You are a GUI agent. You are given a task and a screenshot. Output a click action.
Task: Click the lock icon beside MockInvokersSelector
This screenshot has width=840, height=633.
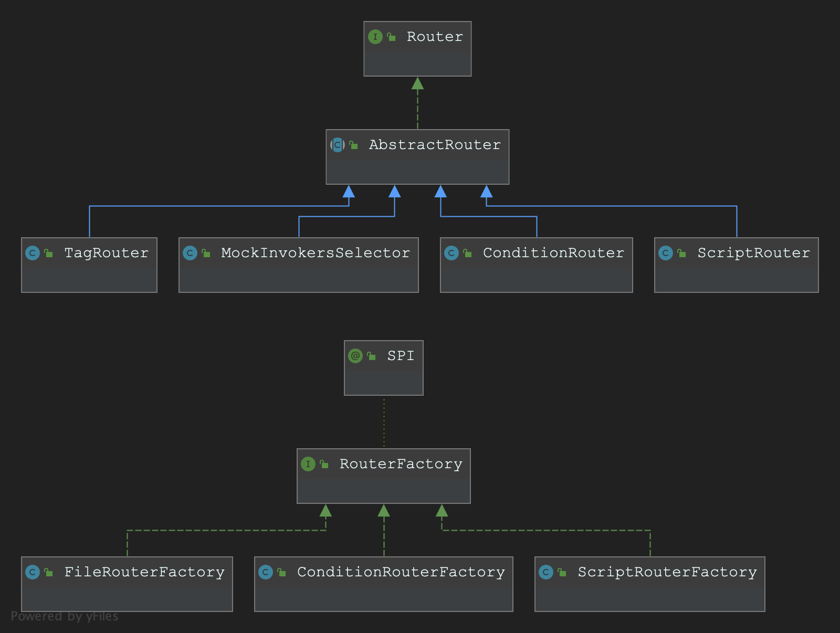[206, 253]
